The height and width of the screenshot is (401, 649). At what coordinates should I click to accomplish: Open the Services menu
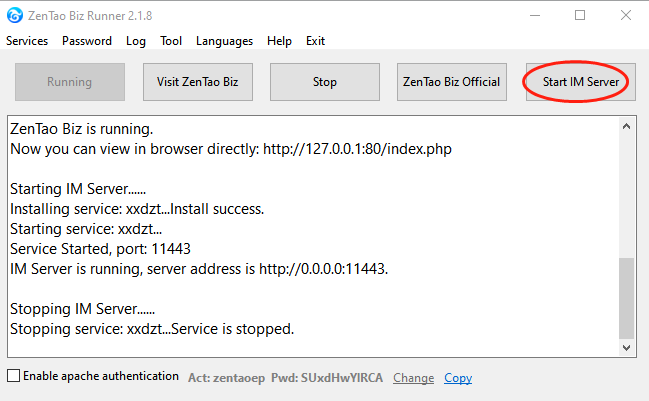[x=27, y=41]
